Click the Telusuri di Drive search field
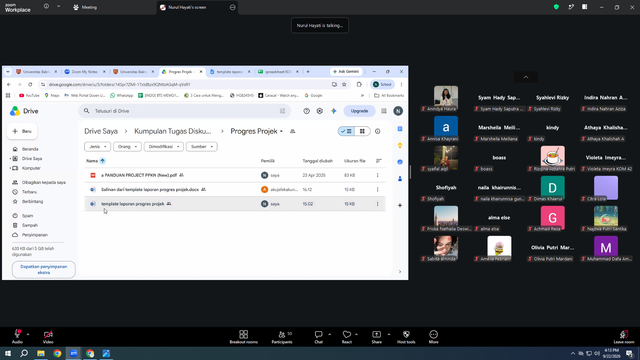This screenshot has width=640, height=360. coord(184,111)
